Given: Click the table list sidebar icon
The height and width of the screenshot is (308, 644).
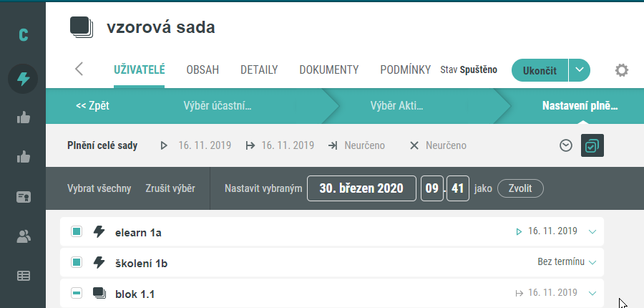Looking at the screenshot, I should (24, 276).
